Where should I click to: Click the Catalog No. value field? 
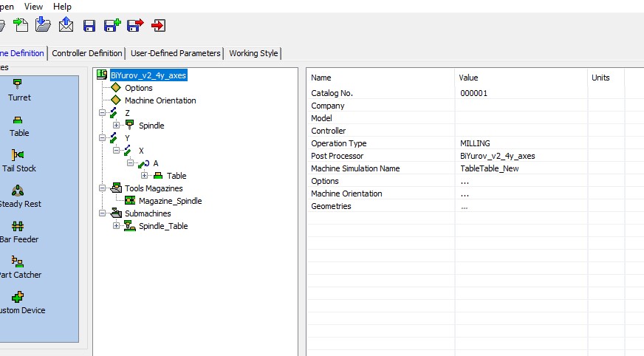(521, 93)
